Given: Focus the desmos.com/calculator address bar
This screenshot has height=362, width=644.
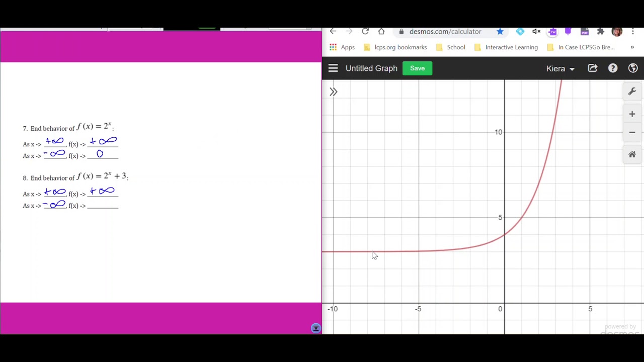Looking at the screenshot, I should 445,32.
